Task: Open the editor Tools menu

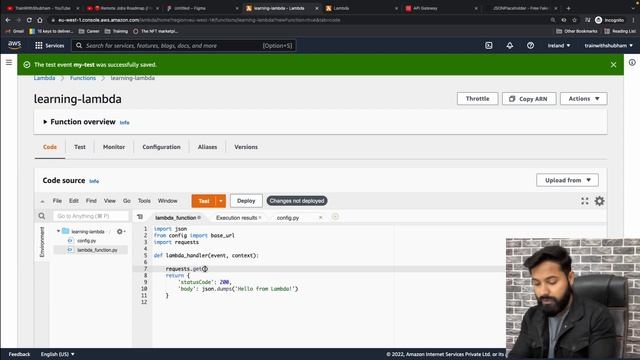Action: [x=144, y=201]
